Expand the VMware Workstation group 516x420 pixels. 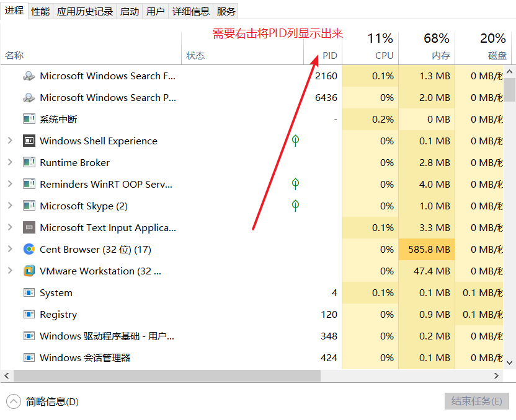click(10, 271)
